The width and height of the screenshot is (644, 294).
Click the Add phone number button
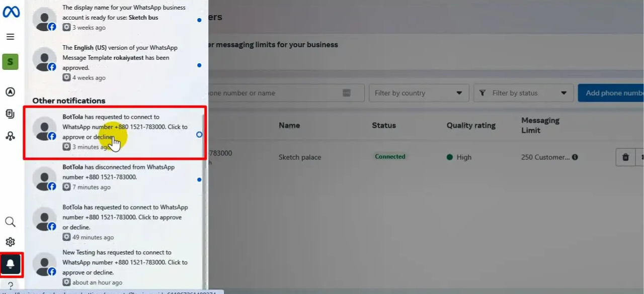(611, 93)
